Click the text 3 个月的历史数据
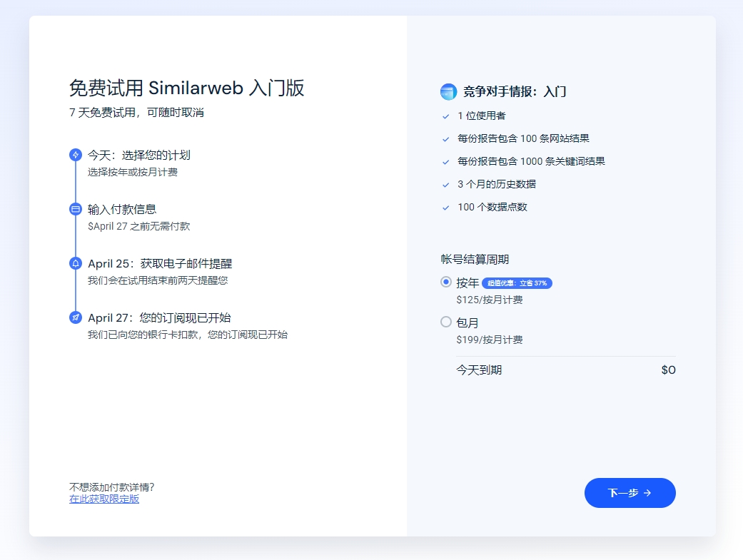 coord(497,184)
